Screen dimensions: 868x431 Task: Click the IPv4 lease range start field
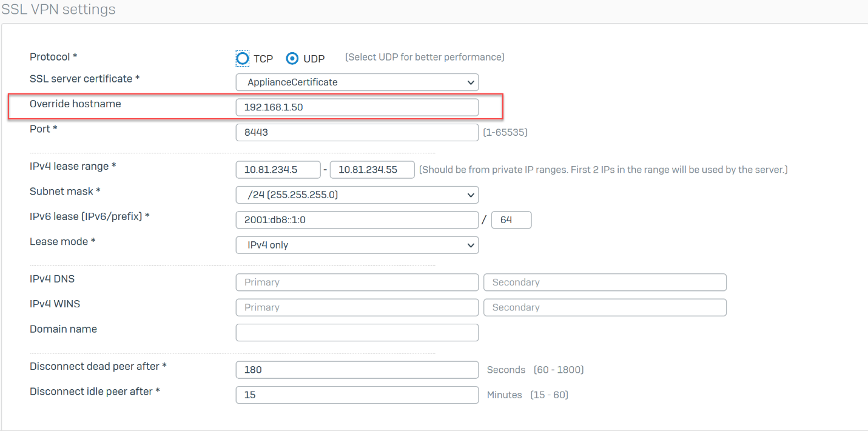278,170
